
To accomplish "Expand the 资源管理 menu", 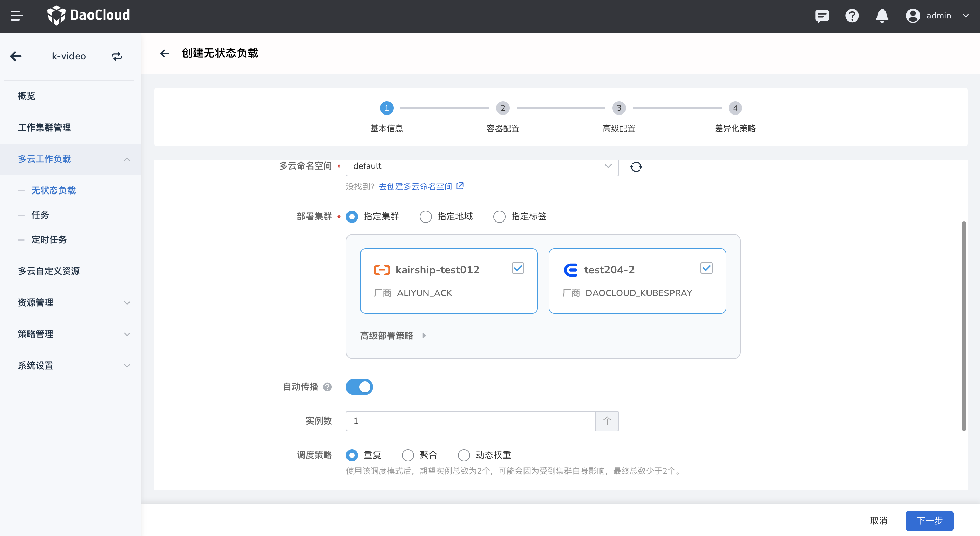I will coord(127,303).
